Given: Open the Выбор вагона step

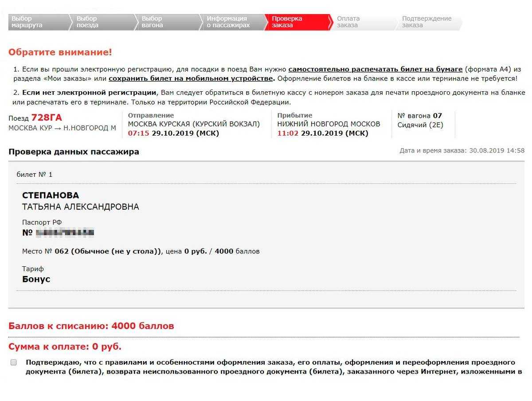Looking at the screenshot, I should coord(166,22).
